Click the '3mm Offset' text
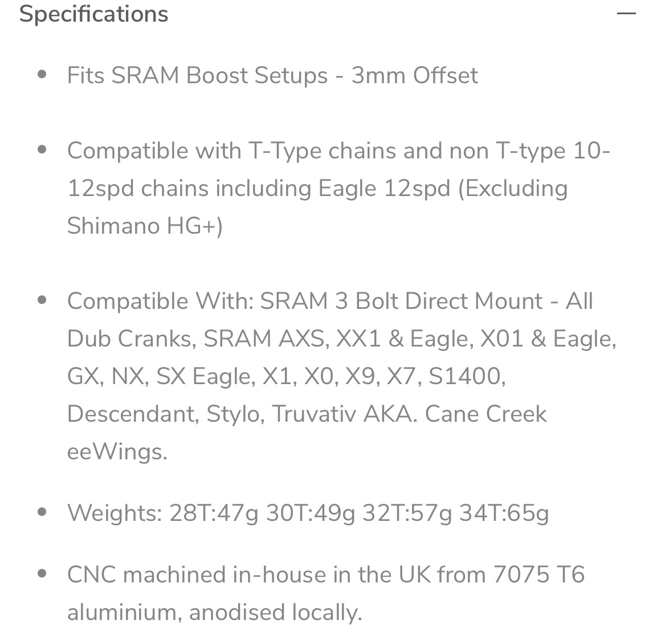 click(415, 75)
